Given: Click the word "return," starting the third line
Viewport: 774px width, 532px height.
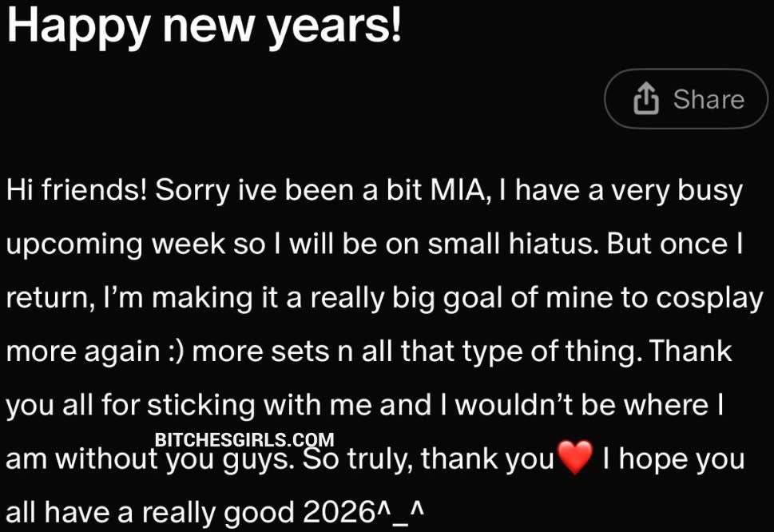Looking at the screenshot, I should click(50, 299).
